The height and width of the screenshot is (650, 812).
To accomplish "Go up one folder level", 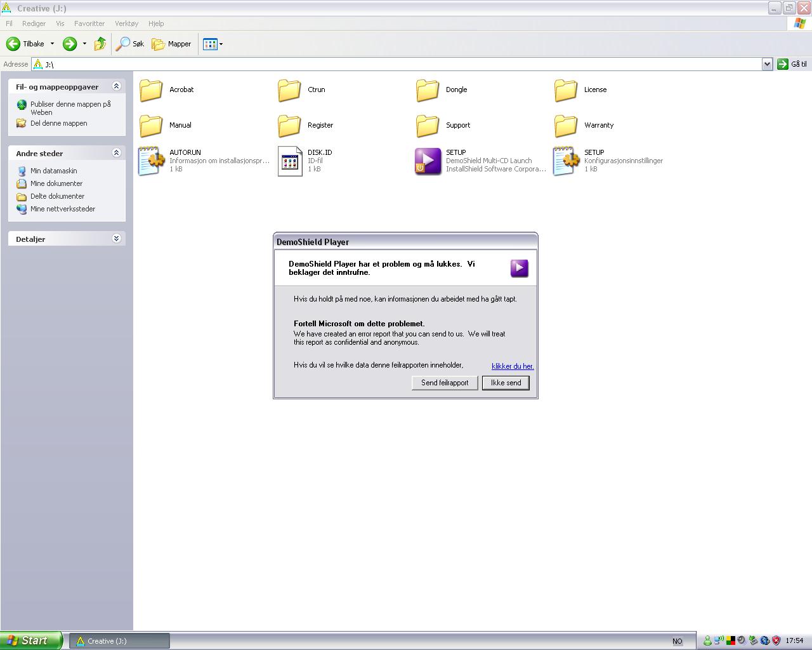I will [100, 44].
